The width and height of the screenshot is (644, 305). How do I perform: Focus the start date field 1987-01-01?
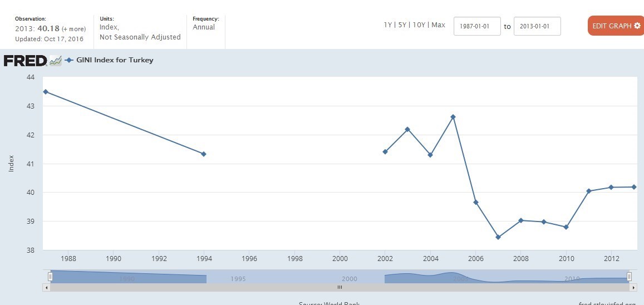tap(477, 26)
